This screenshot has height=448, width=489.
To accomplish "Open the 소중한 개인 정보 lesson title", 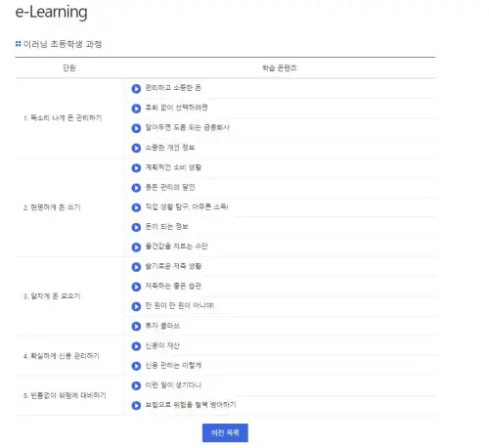I will point(170,148).
